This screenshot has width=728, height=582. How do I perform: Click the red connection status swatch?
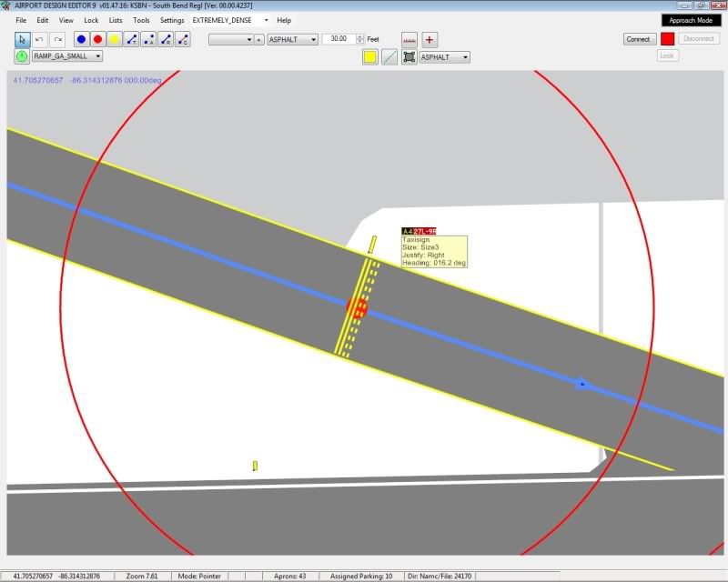667,39
